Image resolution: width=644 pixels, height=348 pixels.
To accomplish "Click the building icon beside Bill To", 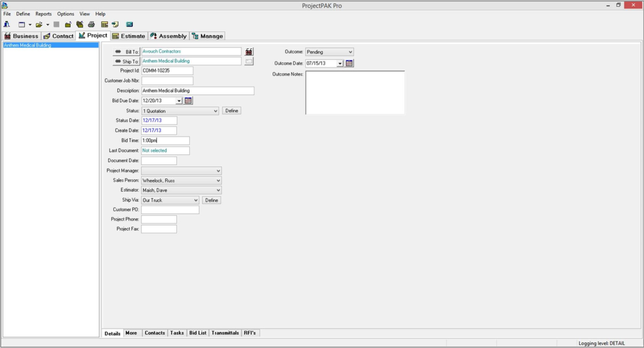I will 249,51.
